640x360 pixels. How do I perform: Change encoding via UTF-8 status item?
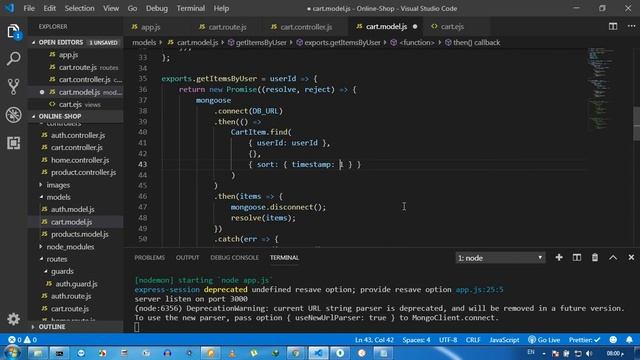click(x=448, y=340)
